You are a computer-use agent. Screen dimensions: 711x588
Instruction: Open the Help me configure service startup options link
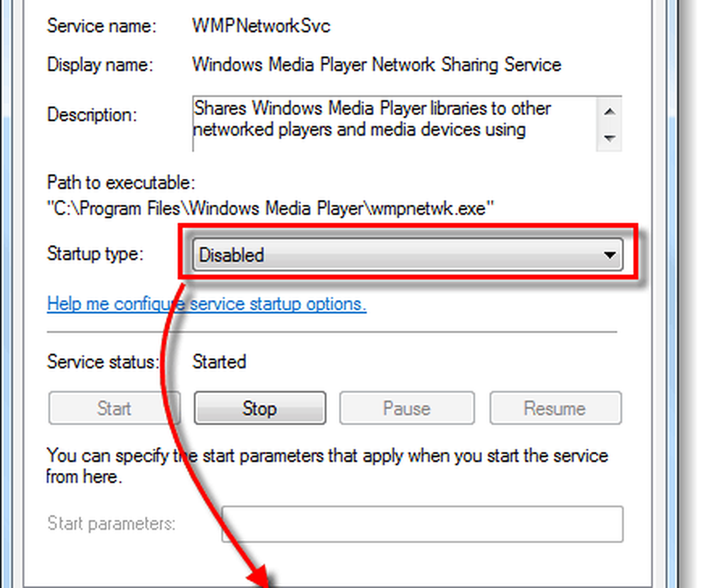click(x=206, y=304)
